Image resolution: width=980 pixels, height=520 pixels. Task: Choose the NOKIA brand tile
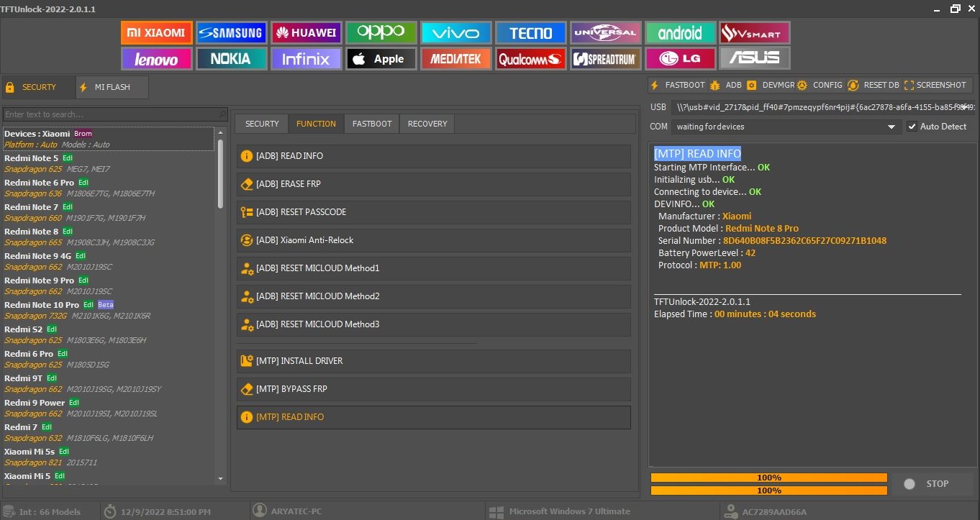(x=231, y=58)
